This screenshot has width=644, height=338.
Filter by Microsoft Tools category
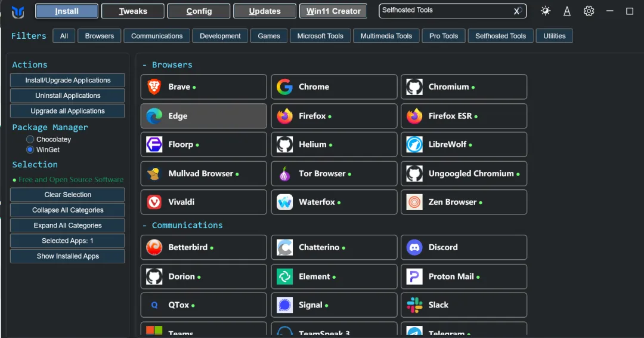[x=320, y=36]
